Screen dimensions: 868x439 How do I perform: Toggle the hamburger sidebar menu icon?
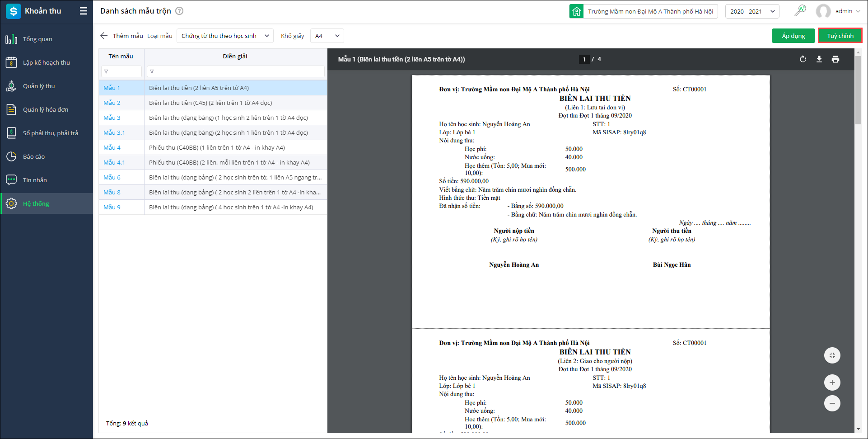[84, 11]
